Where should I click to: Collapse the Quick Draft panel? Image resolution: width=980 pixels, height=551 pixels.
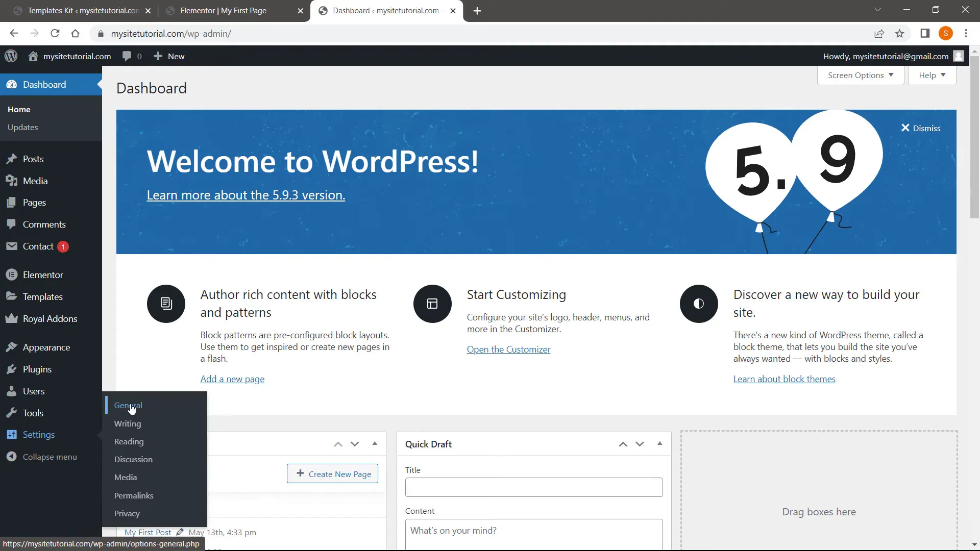pos(659,444)
